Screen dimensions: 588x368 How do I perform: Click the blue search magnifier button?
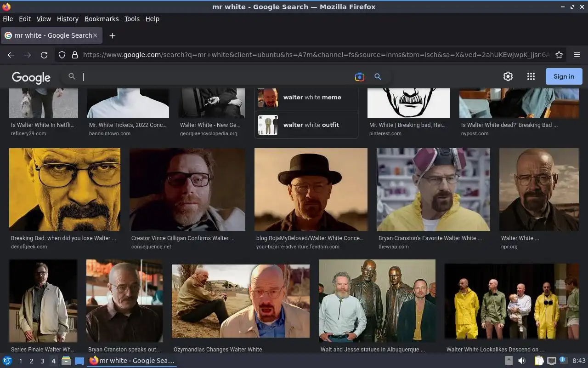(x=378, y=77)
